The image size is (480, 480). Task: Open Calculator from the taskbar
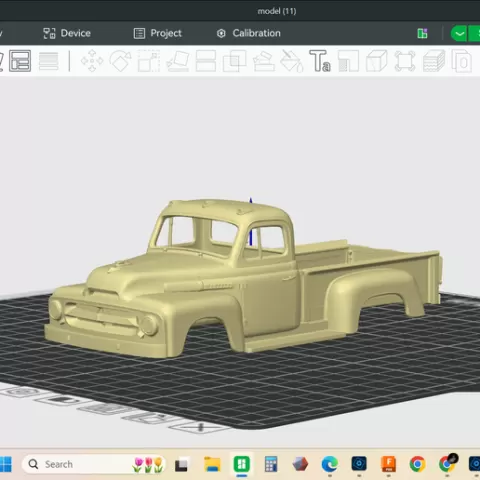pos(271,464)
